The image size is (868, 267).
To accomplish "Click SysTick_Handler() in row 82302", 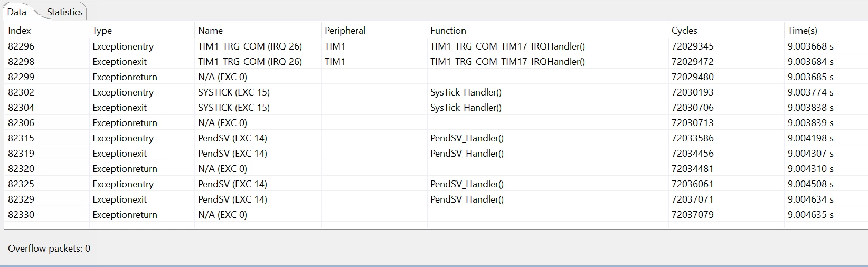I will click(466, 92).
